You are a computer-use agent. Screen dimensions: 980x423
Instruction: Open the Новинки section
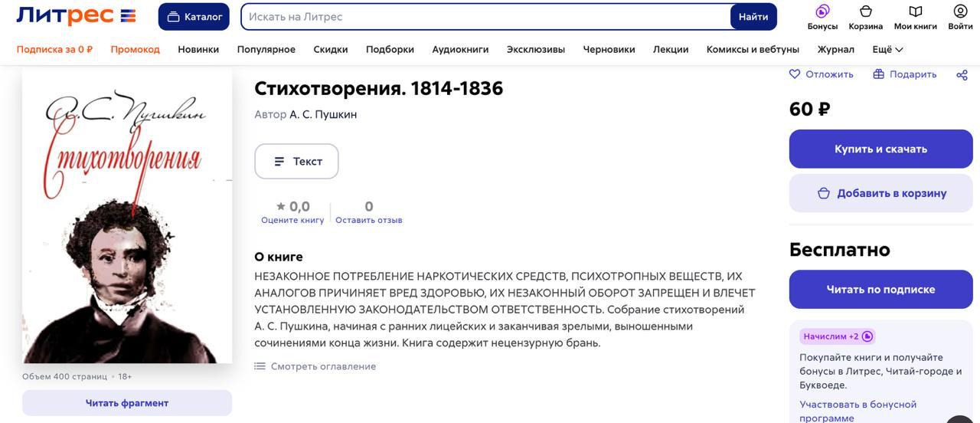tap(198, 49)
